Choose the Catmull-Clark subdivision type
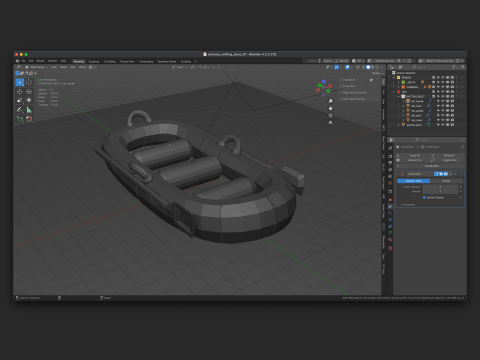Viewport: 480px width, 360px height. click(x=413, y=181)
